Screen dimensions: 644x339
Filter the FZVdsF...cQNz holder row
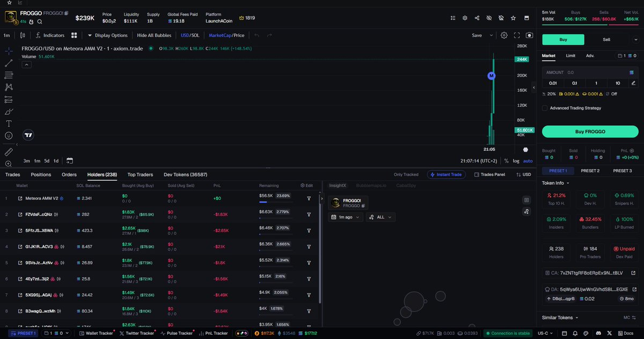(309, 214)
